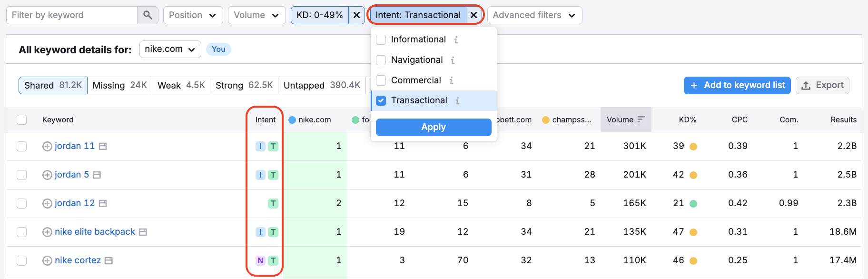Focus the Filter by keyword input
868x279 pixels.
click(x=71, y=15)
